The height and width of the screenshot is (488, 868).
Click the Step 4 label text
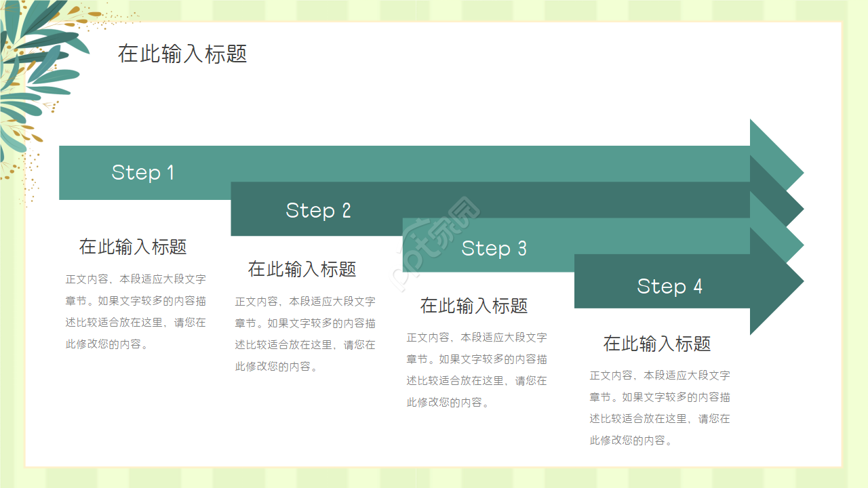tap(670, 286)
